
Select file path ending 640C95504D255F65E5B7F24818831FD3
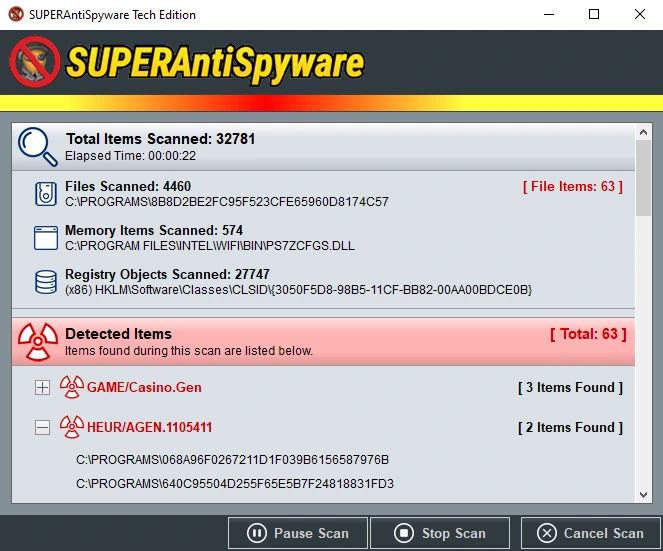click(235, 483)
